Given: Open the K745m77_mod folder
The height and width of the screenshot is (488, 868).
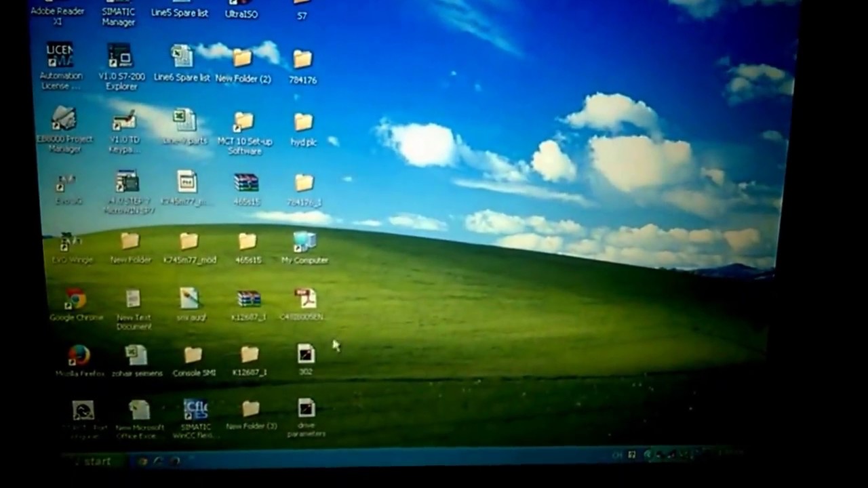Looking at the screenshot, I should tap(189, 248).
